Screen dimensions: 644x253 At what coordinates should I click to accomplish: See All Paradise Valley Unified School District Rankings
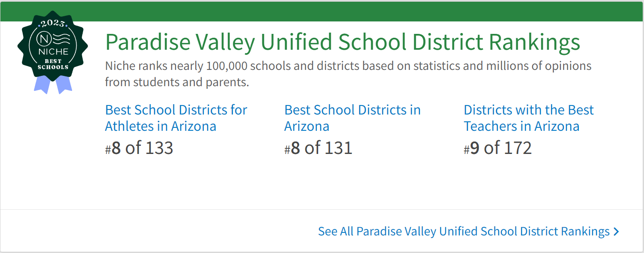click(x=463, y=232)
